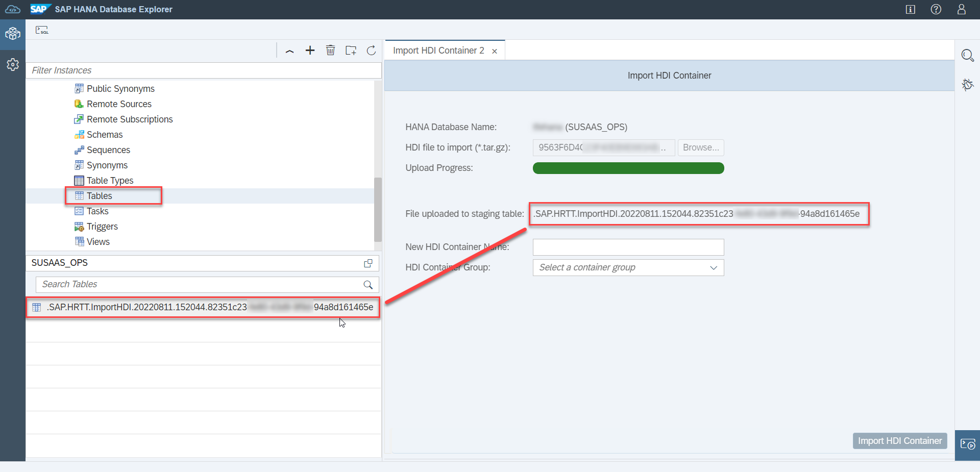
Task: Click the staging table name value text
Action: click(x=697, y=214)
